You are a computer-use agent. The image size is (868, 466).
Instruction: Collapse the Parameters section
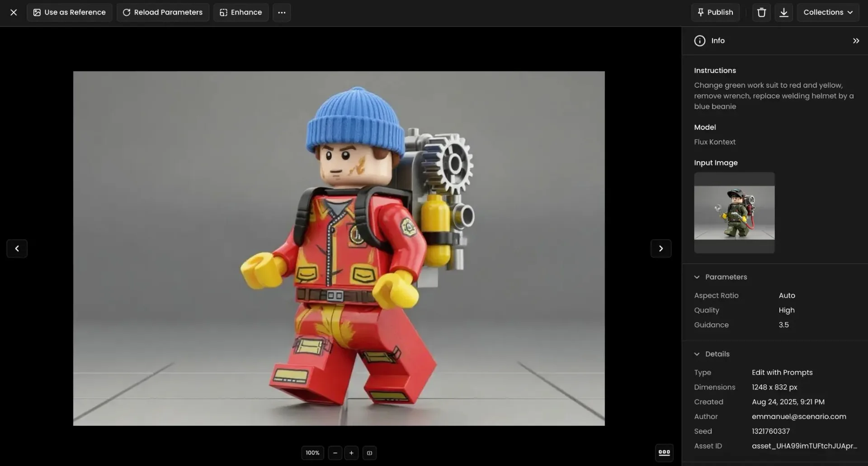click(697, 276)
